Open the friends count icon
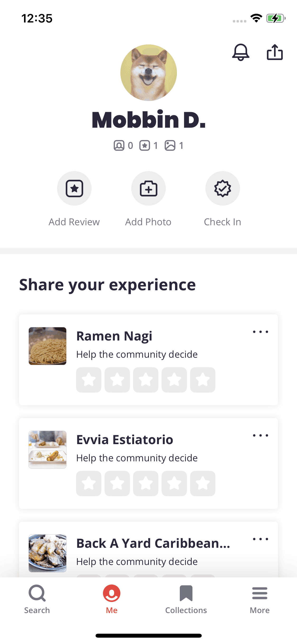 point(119,145)
